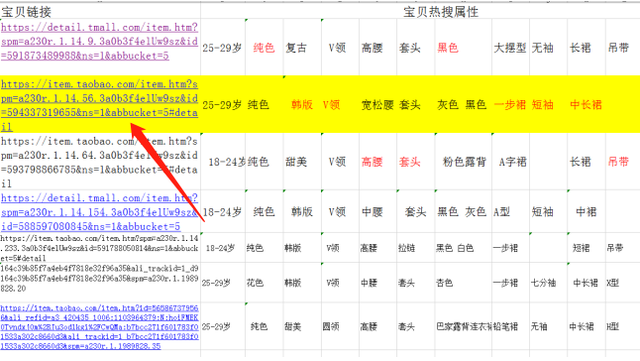Click the red 一步裙 cell
The image size is (640, 361).
510,105
